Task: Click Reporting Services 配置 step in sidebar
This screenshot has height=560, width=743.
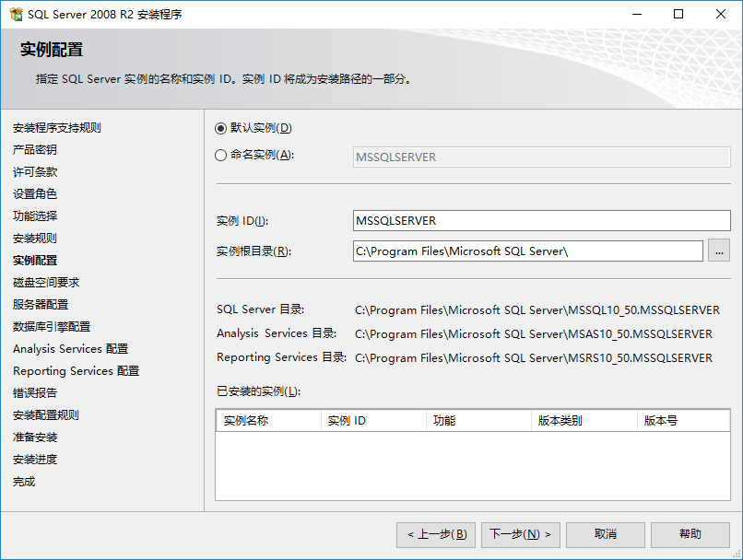Action: 76,371
